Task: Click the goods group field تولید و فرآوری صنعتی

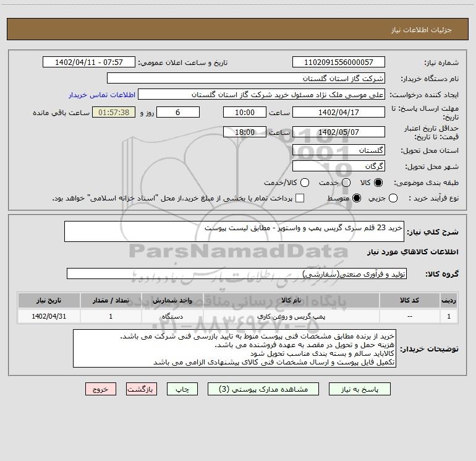Action: (x=237, y=274)
